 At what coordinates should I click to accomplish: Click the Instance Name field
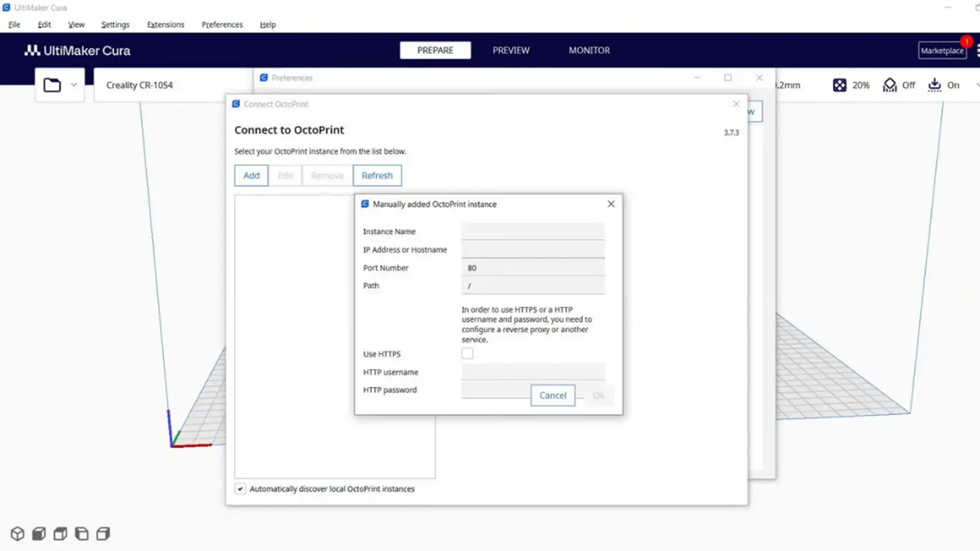(533, 231)
